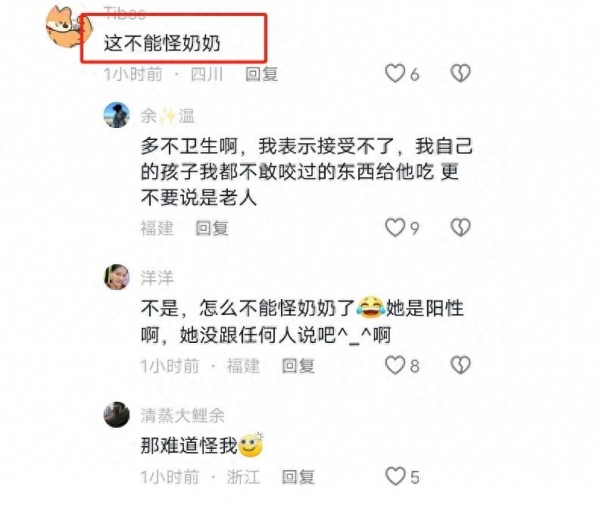Reply to 清蒸大鲤余's comment from 浙江
The image size is (600, 508).
[x=298, y=477]
